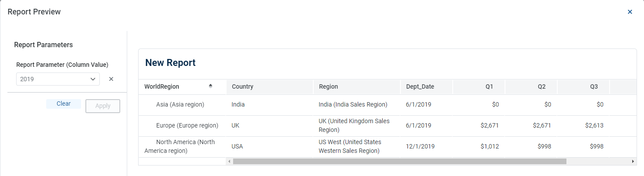Click the WorldRegion sort arrow icon

click(210, 86)
